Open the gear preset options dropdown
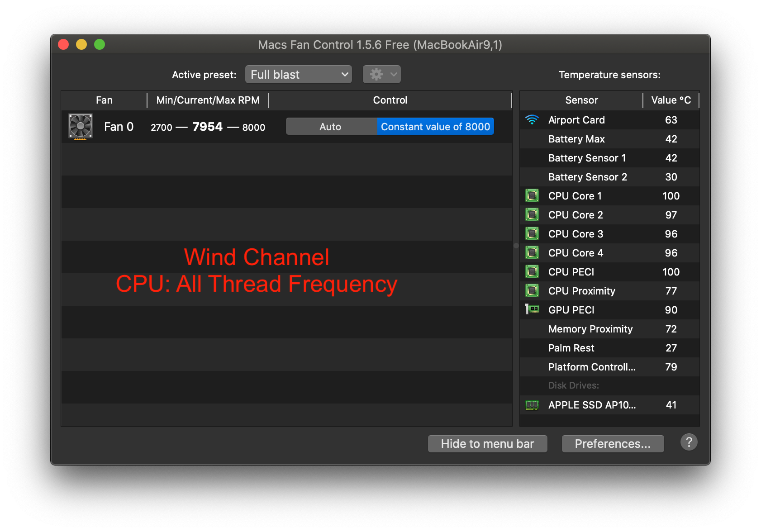The height and width of the screenshot is (532, 761). (382, 74)
